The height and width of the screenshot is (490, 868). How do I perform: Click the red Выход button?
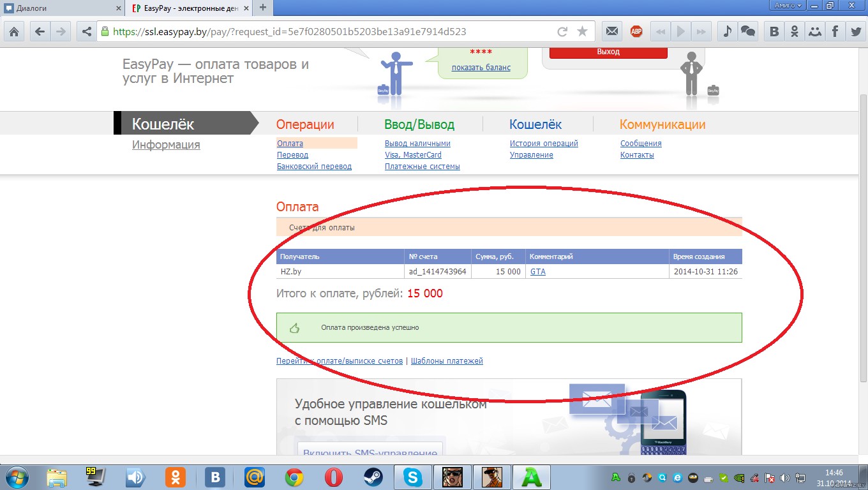608,52
